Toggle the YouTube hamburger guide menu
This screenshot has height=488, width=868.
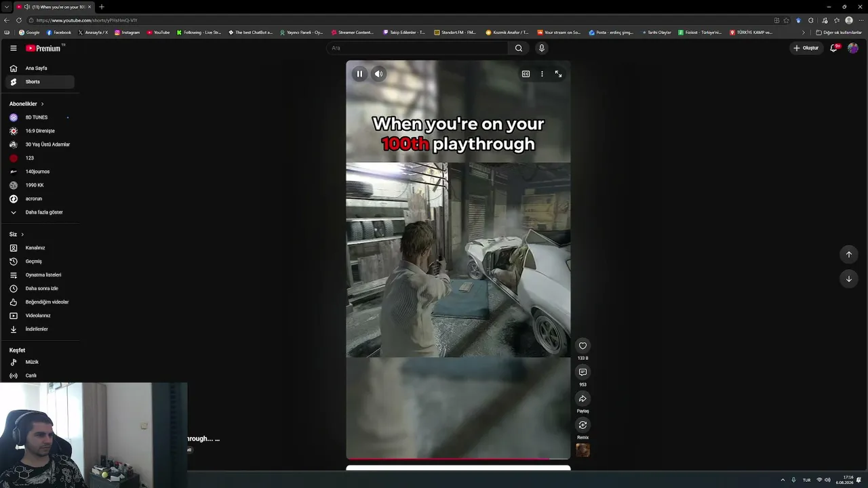(x=13, y=48)
